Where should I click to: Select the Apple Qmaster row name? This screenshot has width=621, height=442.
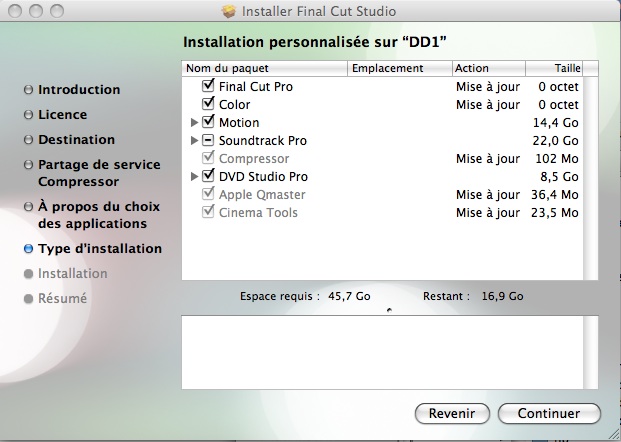pyautogui.click(x=262, y=195)
